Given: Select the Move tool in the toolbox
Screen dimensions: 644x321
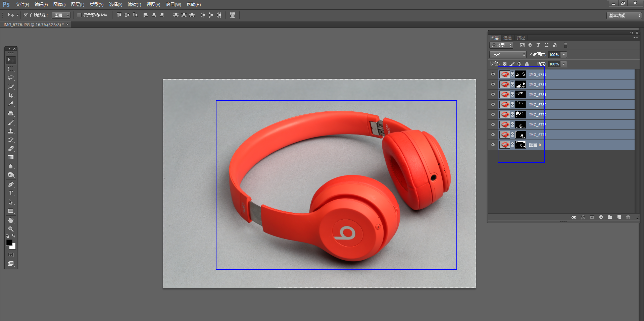Looking at the screenshot, I should (x=11, y=60).
